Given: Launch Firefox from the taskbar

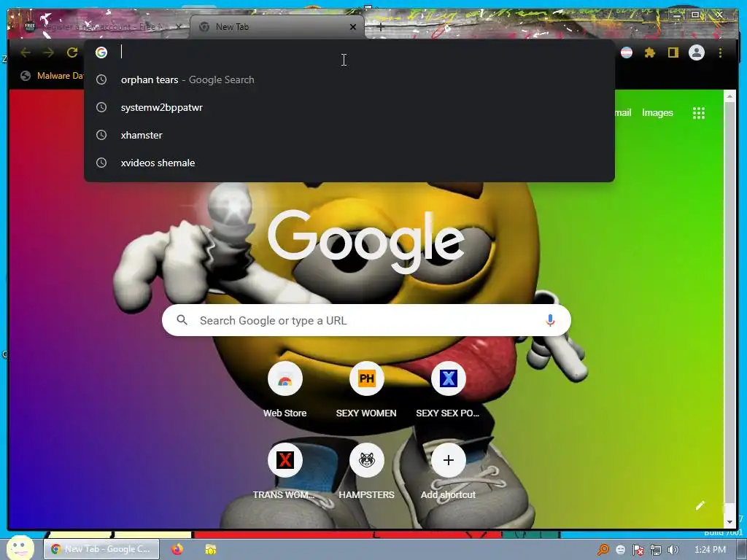Looking at the screenshot, I should point(177,549).
